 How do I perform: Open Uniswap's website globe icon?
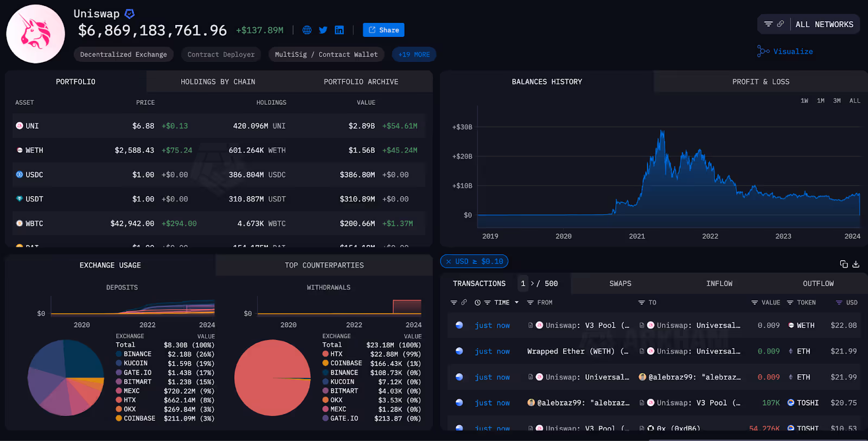(x=307, y=30)
